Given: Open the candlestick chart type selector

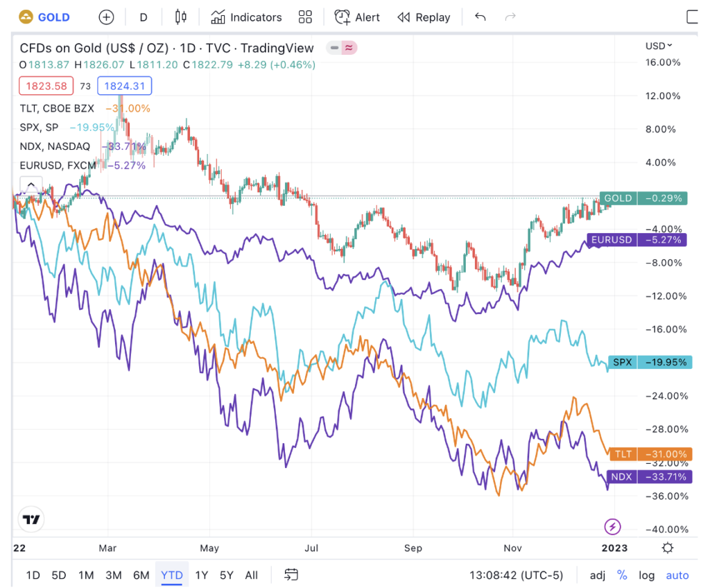Looking at the screenshot, I should pos(181,17).
